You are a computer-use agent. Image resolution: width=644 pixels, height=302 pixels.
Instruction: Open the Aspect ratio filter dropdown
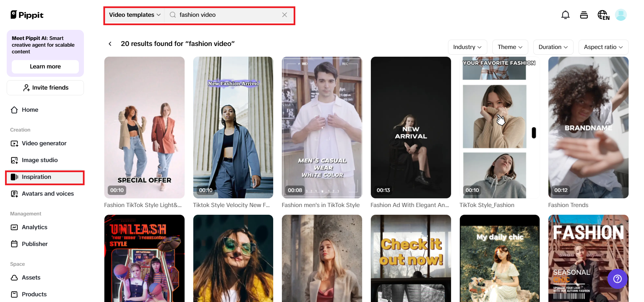pos(603,47)
